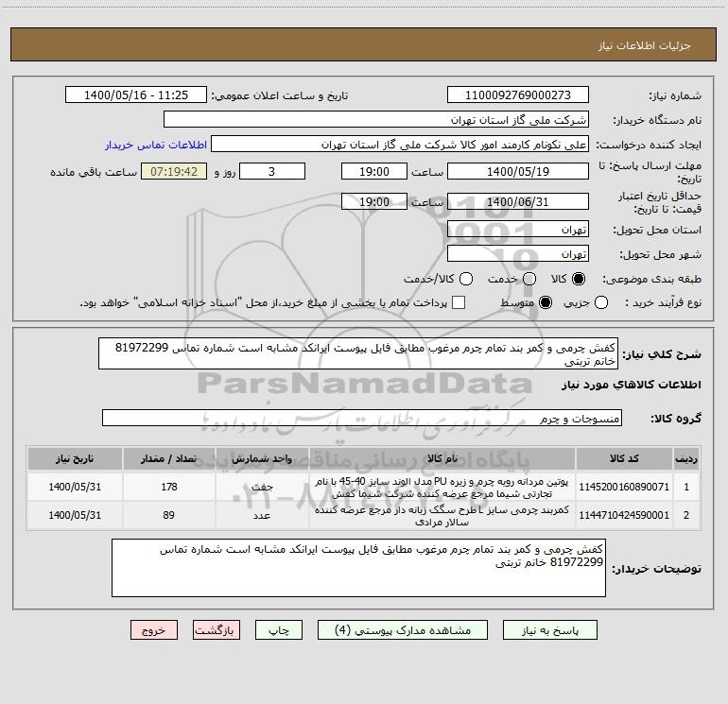Click the delivery province field تهران
Viewport: 728px width, 704px height.
[x=518, y=230]
